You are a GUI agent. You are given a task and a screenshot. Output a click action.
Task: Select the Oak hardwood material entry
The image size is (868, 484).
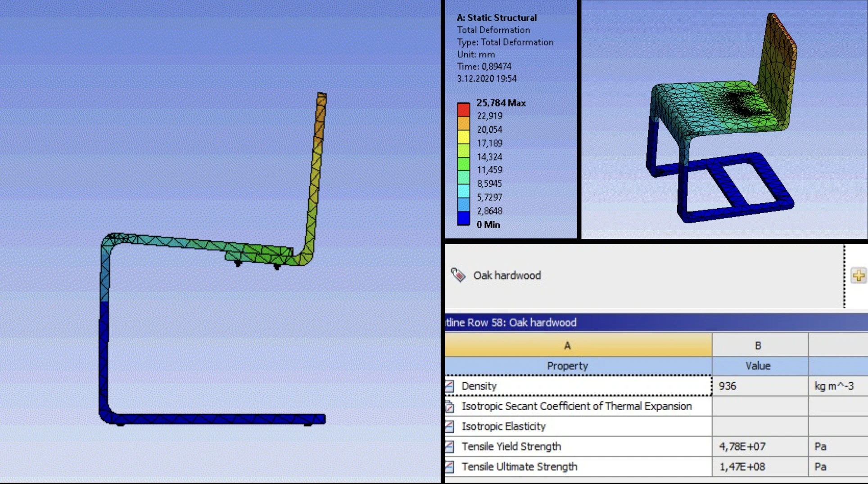(x=507, y=275)
